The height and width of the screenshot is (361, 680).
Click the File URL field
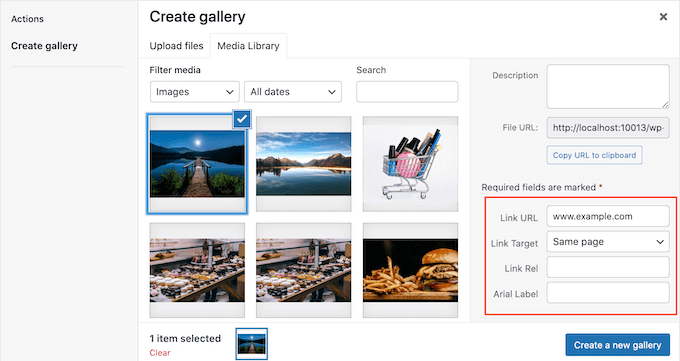pos(608,128)
